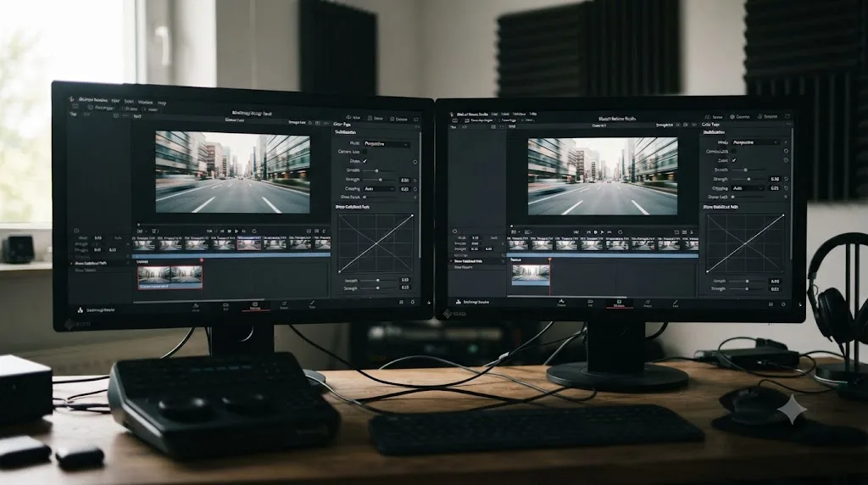
Task: Toggle the loop icon on the right monitor
Action: pos(620,232)
